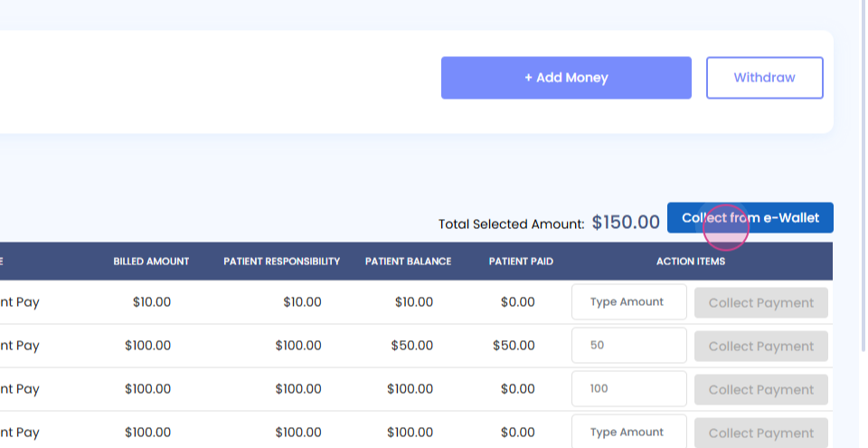Click the Action Items column header
Image resolution: width=868 pixels, height=448 pixels.
click(x=690, y=262)
